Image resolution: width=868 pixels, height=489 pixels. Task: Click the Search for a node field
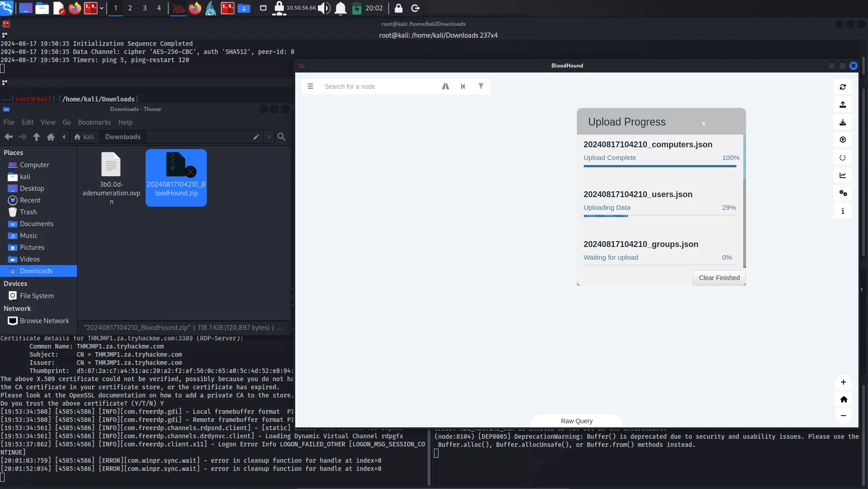[379, 87]
